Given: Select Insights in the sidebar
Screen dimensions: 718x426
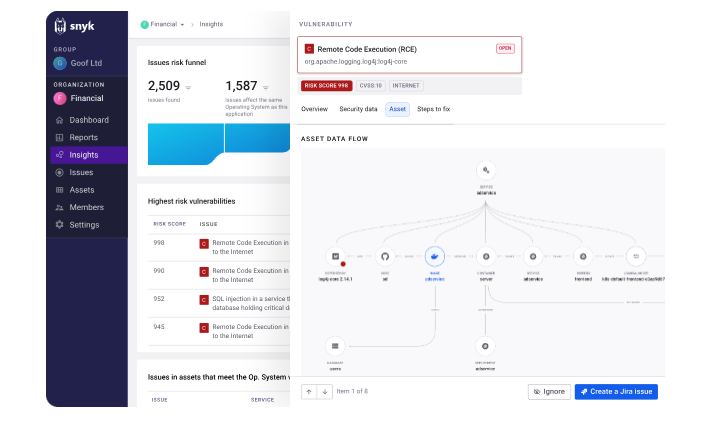Looking at the screenshot, I should pos(89,155).
